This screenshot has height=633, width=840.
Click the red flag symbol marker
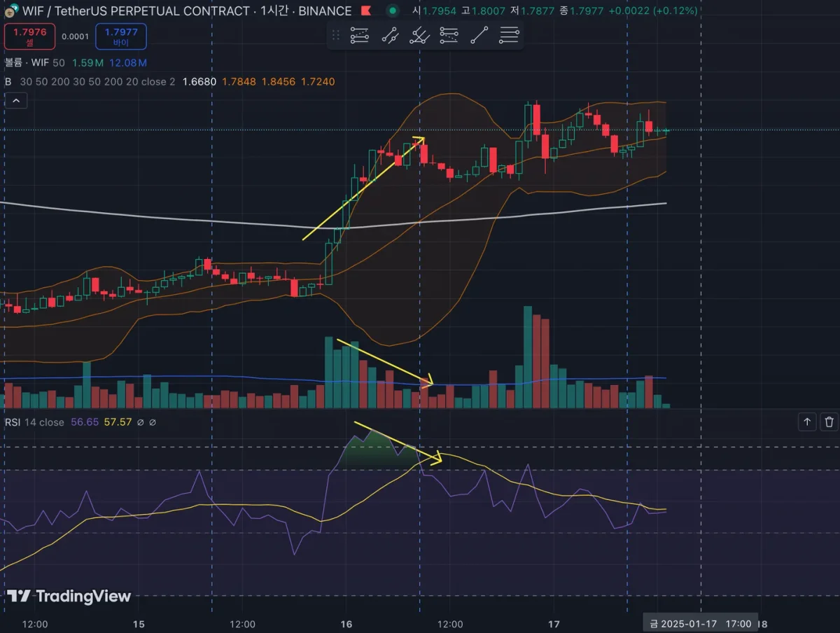(366, 11)
